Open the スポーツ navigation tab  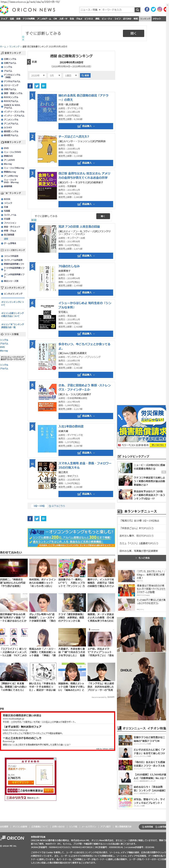(x=63, y=19)
